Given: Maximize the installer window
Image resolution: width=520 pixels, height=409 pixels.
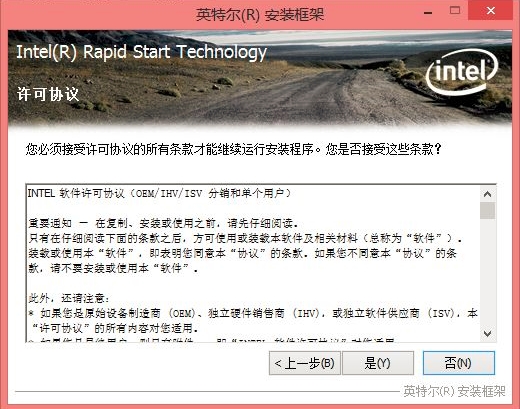Looking at the screenshot, I should (455, 10).
